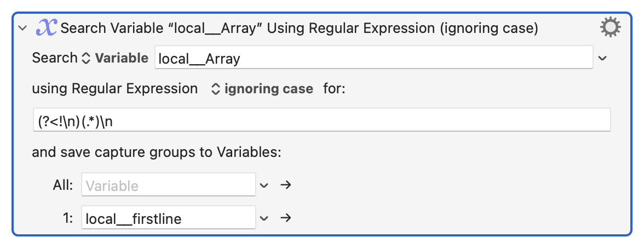The image size is (644, 248).
Task: Open the Search source up-down chevron popup
Action: click(x=85, y=58)
